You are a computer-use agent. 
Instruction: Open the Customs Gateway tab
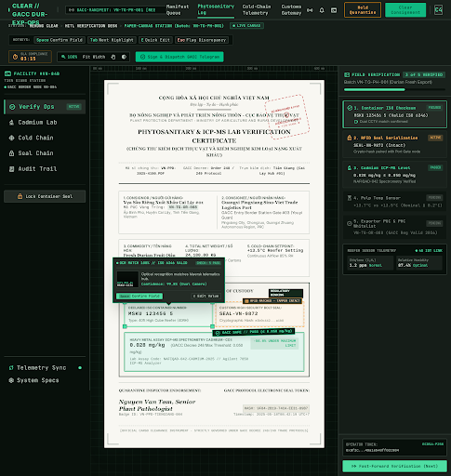291,9
